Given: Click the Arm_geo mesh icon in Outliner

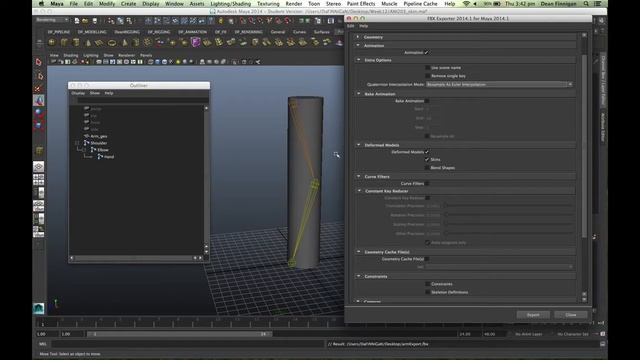Looking at the screenshot, I should [x=87, y=136].
